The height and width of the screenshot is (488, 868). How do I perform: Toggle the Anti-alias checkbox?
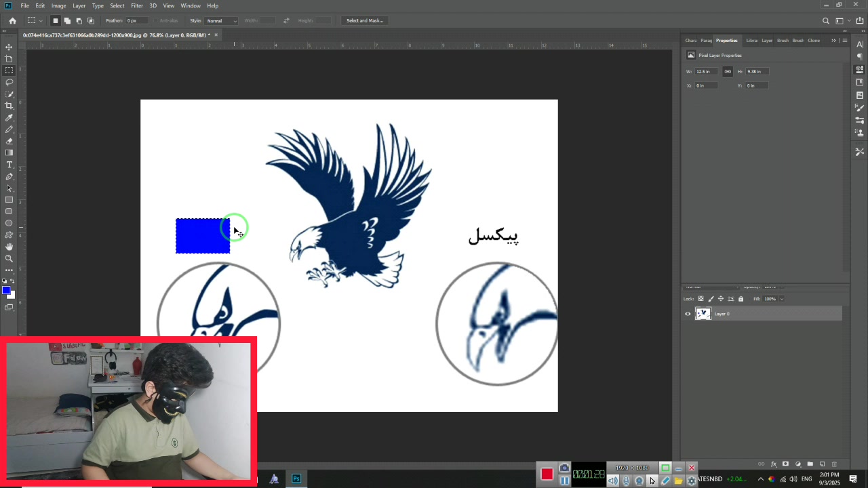(x=155, y=21)
